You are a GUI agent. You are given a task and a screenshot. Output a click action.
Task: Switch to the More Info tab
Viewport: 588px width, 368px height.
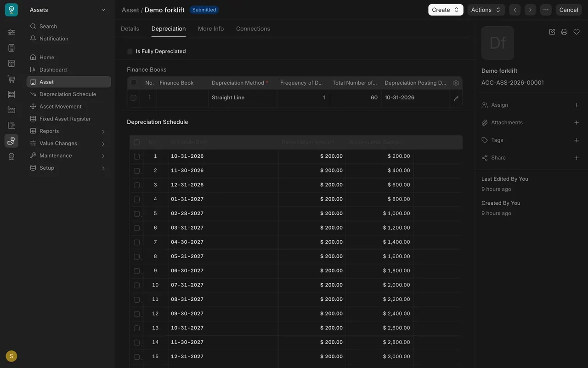click(211, 29)
